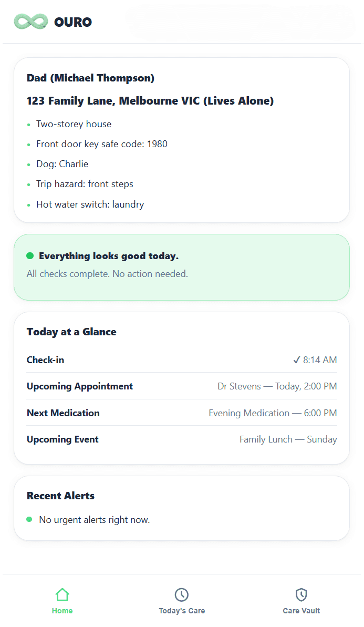Screen dimensions: 364x627
Task: Click the green status dot beside 'Everything looks good today'
Action: click(30, 255)
